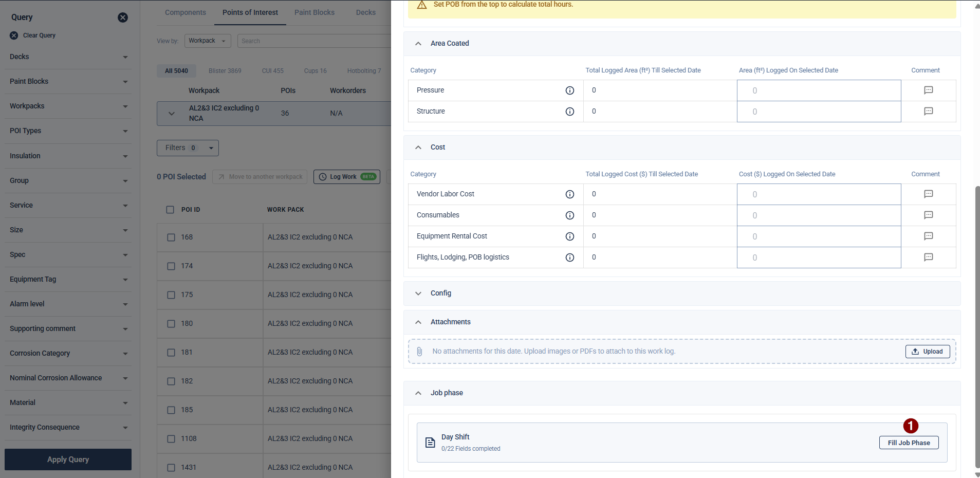Open the Filters dropdown

(188, 148)
